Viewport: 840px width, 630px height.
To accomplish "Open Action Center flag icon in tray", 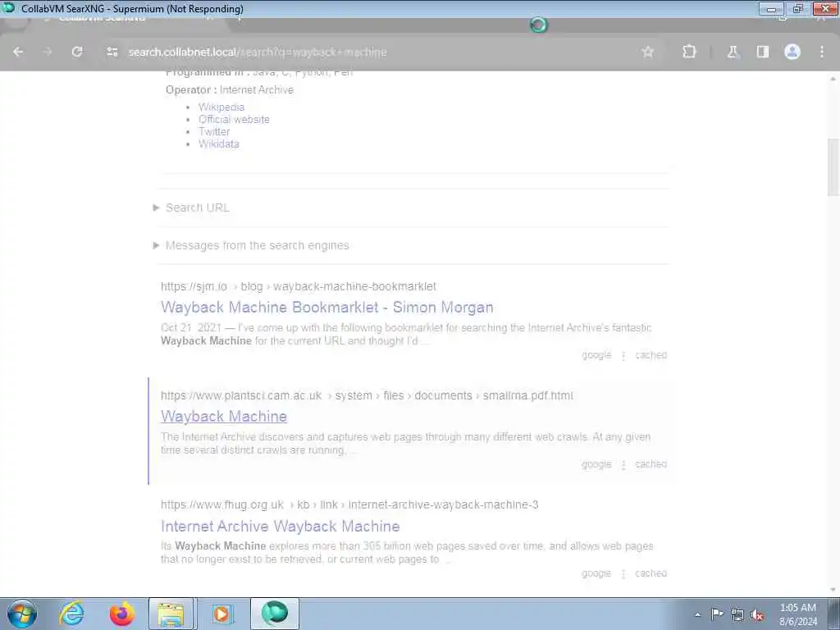I will coord(717,614).
